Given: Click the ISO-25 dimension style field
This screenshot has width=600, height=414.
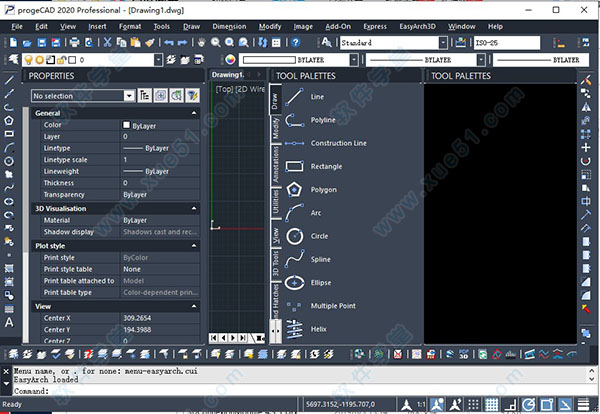Looking at the screenshot, I should [507, 42].
